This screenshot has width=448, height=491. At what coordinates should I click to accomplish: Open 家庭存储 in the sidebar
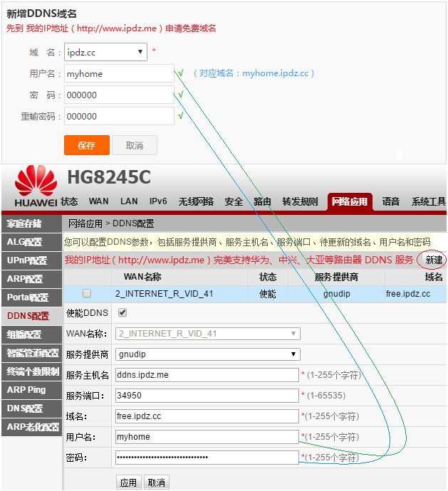pyautogui.click(x=31, y=223)
